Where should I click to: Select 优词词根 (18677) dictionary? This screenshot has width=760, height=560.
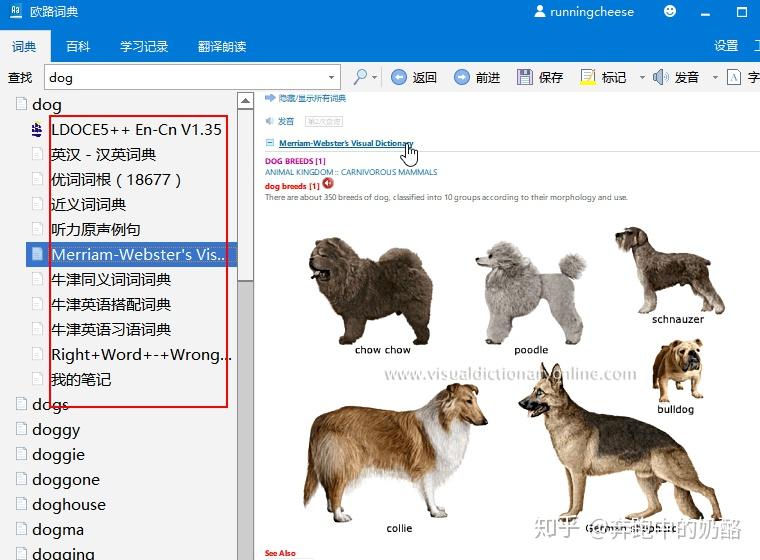point(116,180)
